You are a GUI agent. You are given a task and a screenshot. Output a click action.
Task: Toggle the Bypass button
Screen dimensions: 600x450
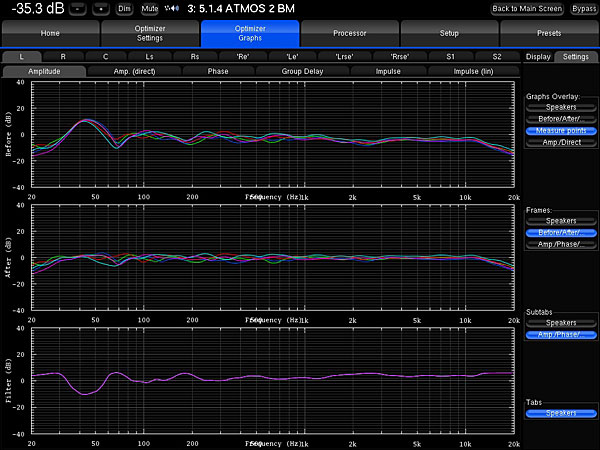583,9
